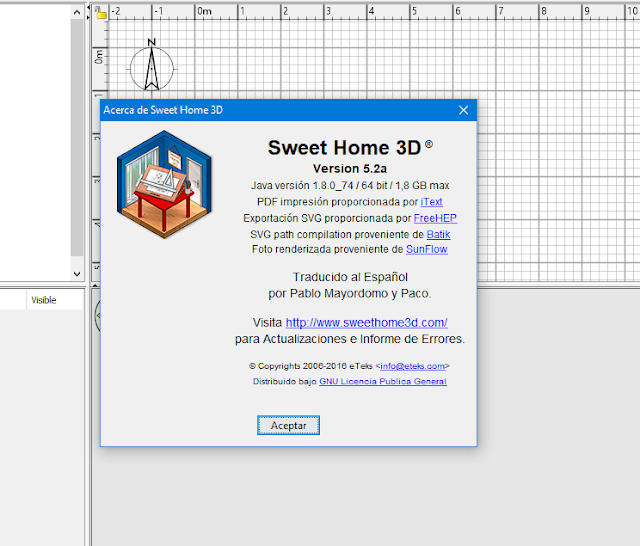This screenshot has width=640, height=546.
Task: Open the GNU Licencia Publica General link
Action: pyautogui.click(x=383, y=382)
